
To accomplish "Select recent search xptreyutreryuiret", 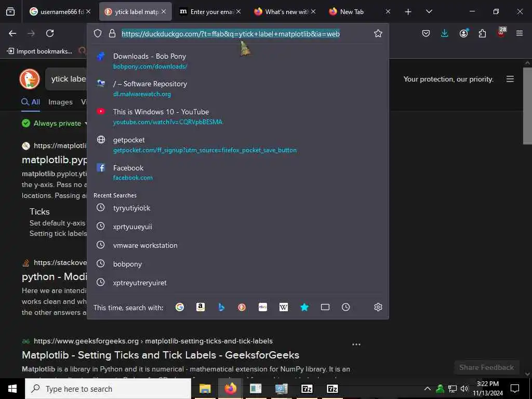I will 237,282.
